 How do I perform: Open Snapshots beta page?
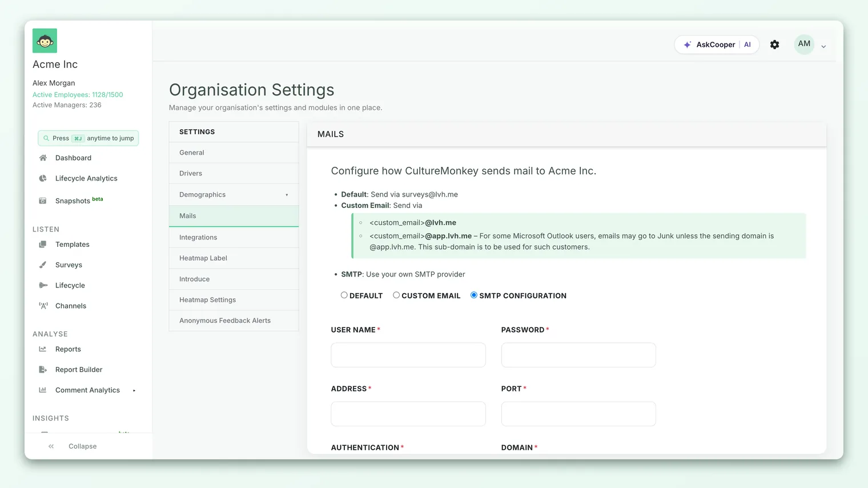(79, 201)
